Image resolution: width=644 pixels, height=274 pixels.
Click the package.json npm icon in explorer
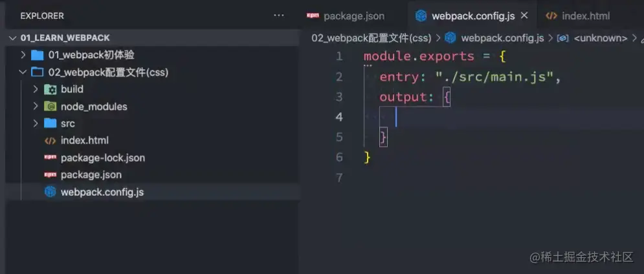click(x=50, y=174)
